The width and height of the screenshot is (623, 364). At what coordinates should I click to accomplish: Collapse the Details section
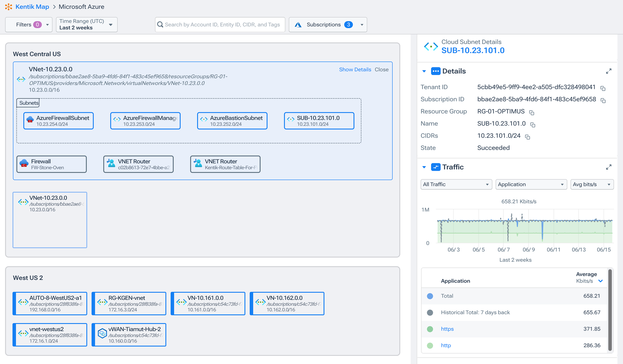tap(424, 71)
